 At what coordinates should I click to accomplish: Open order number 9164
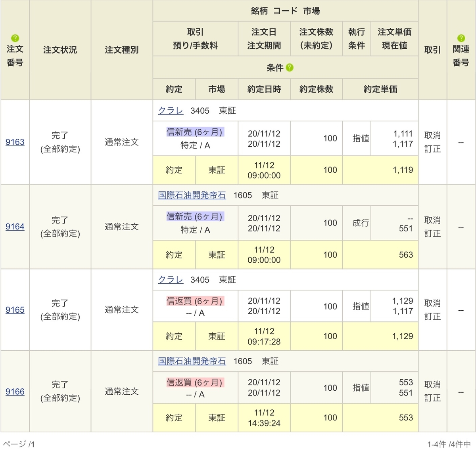(15, 226)
